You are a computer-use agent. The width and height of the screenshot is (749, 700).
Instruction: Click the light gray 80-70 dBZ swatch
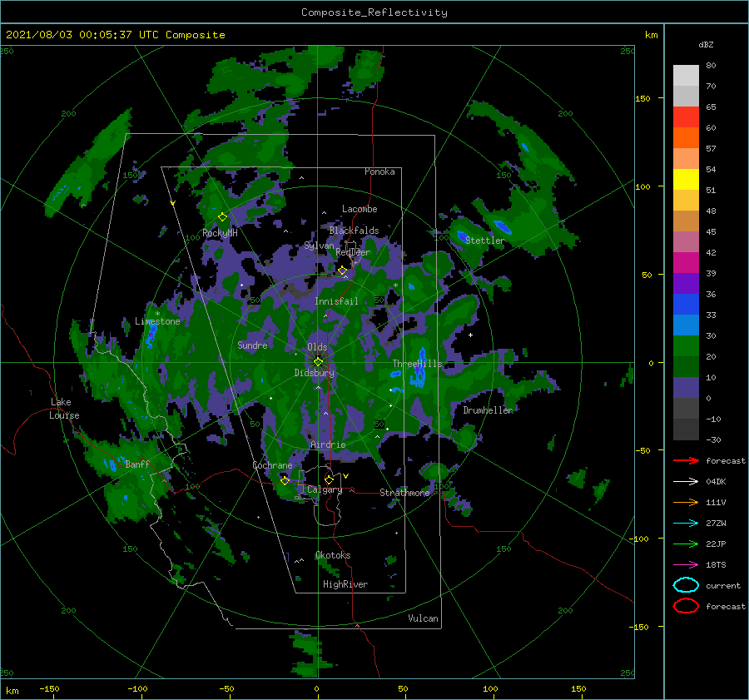686,76
